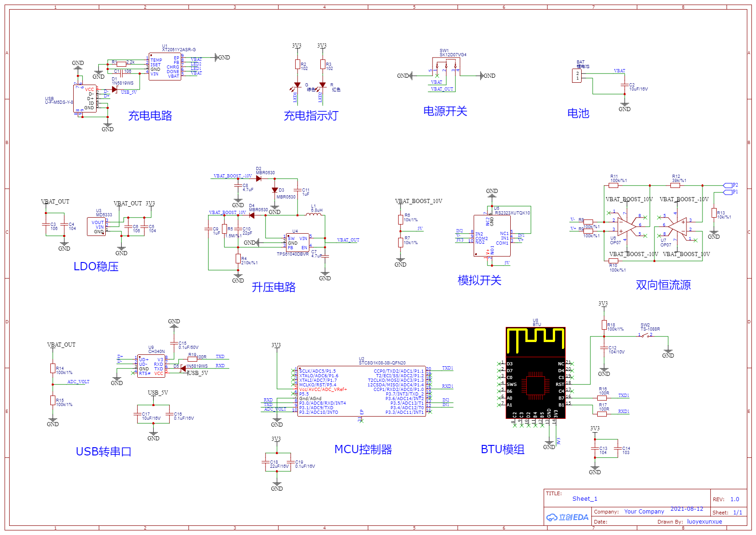Select the U7 OP07 op-amp symbol

(678, 226)
